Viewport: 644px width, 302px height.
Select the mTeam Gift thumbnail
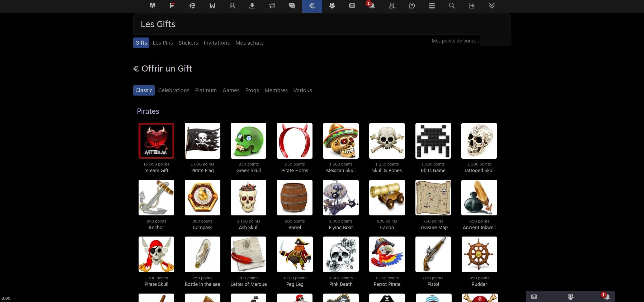click(156, 141)
